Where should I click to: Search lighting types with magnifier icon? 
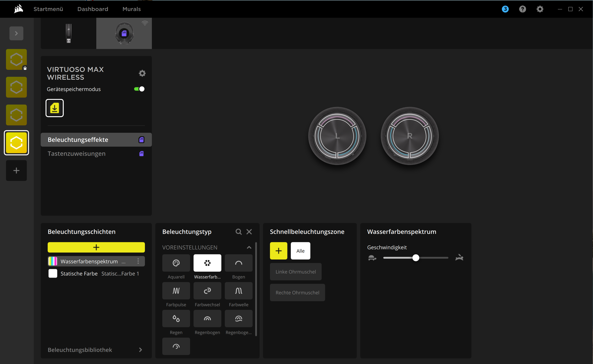click(239, 232)
